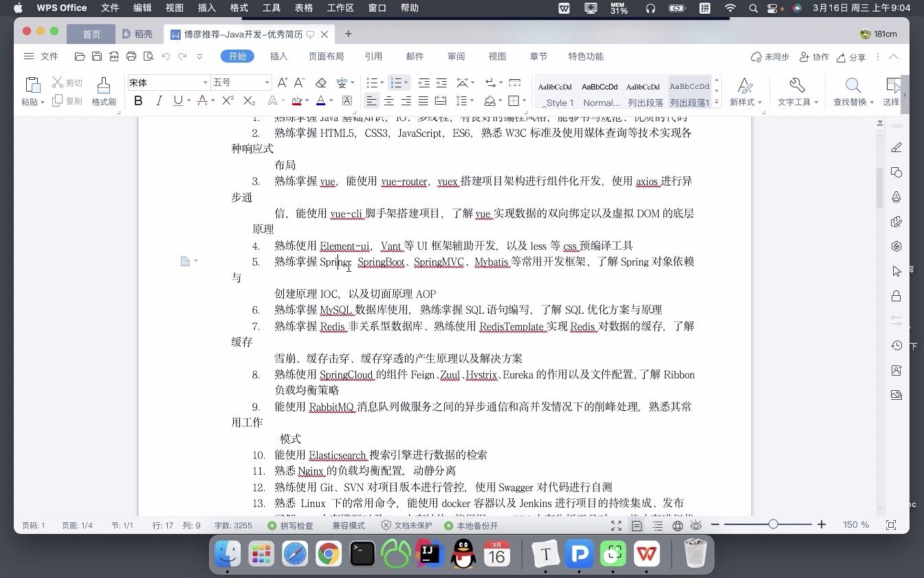This screenshot has width=924, height=578.
Task: Clear formatting with the eraser icon
Action: point(320,83)
